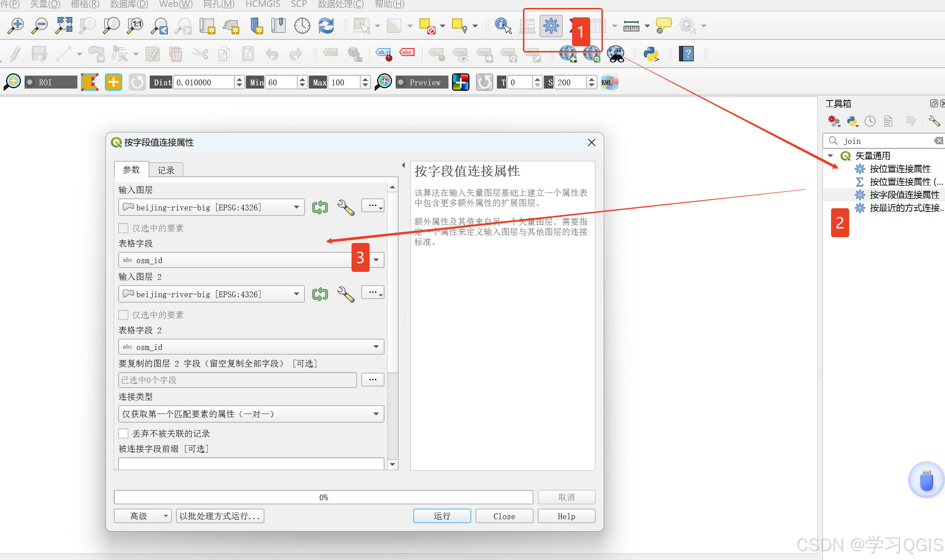The image size is (945, 560).
Task: Click the Identify Features tool
Action: tap(502, 26)
